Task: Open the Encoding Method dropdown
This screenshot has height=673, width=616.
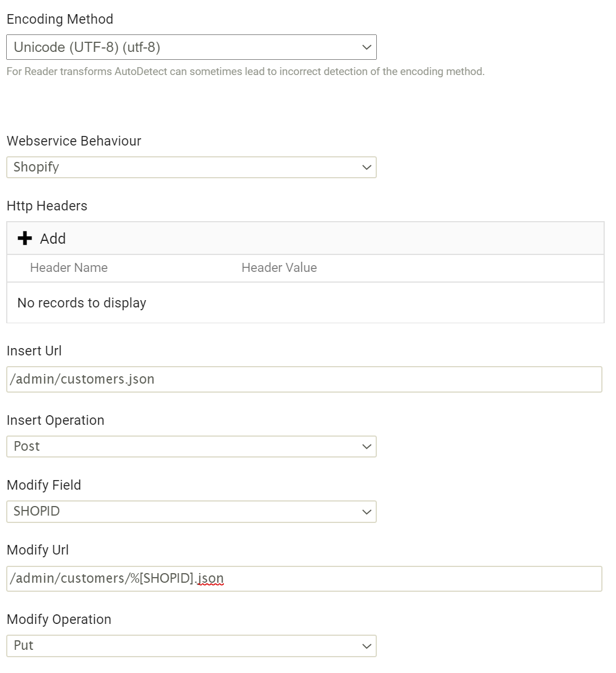Action: tap(191, 47)
